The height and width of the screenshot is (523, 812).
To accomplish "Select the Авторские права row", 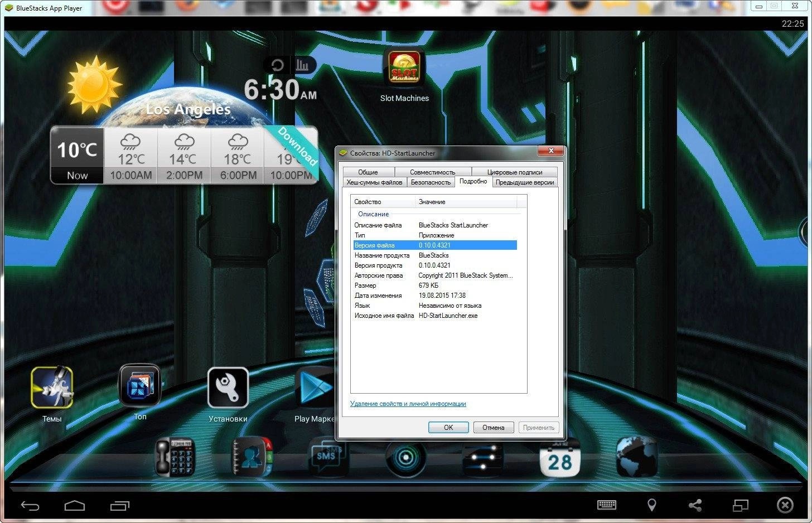I will 435,275.
